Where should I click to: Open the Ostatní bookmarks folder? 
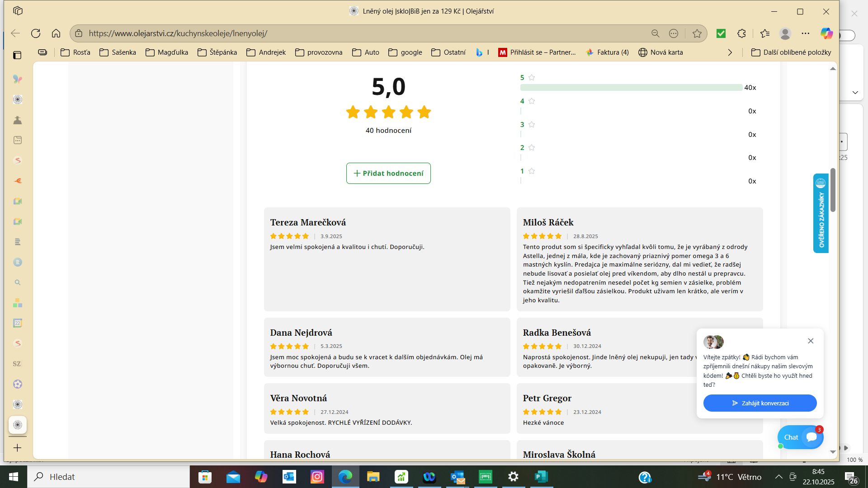pyautogui.click(x=448, y=52)
